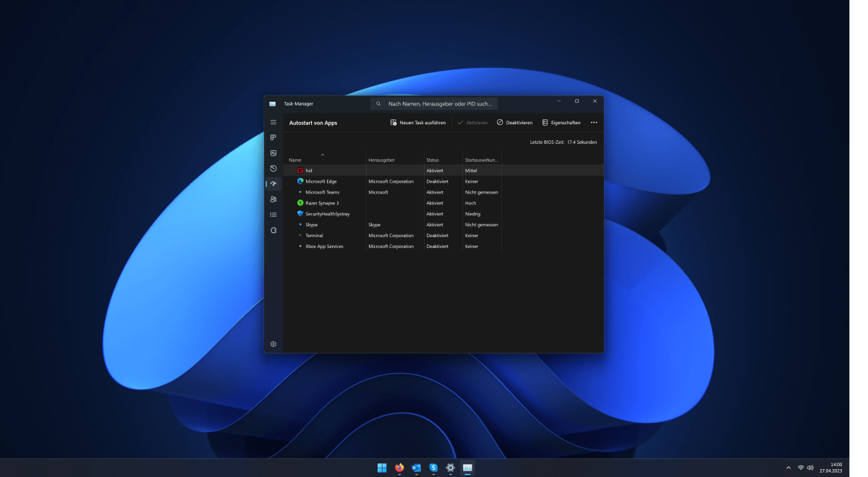Click the hid app icon in list
Screen dimensions: 868x477
300,171
